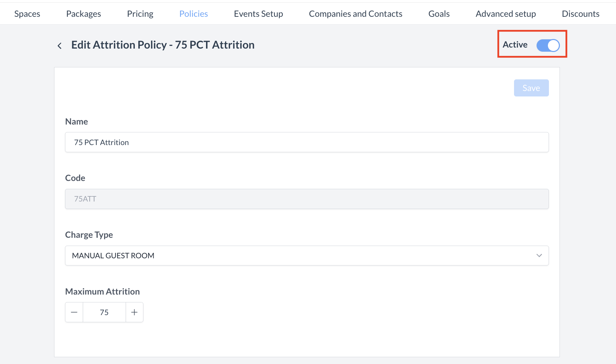Toggle the Active switch off
This screenshot has width=616, height=364.
pos(548,45)
